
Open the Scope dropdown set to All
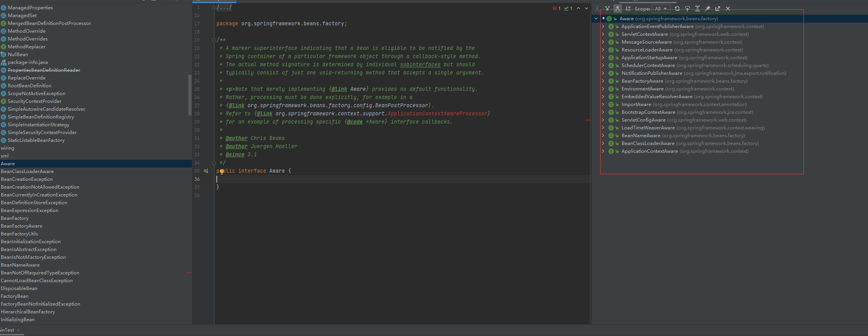tap(661, 9)
